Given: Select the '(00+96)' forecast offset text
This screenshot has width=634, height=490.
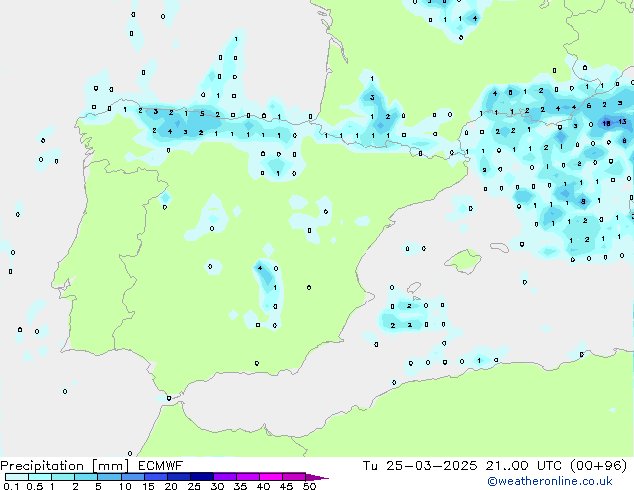Looking at the screenshot, I should tap(598, 466).
